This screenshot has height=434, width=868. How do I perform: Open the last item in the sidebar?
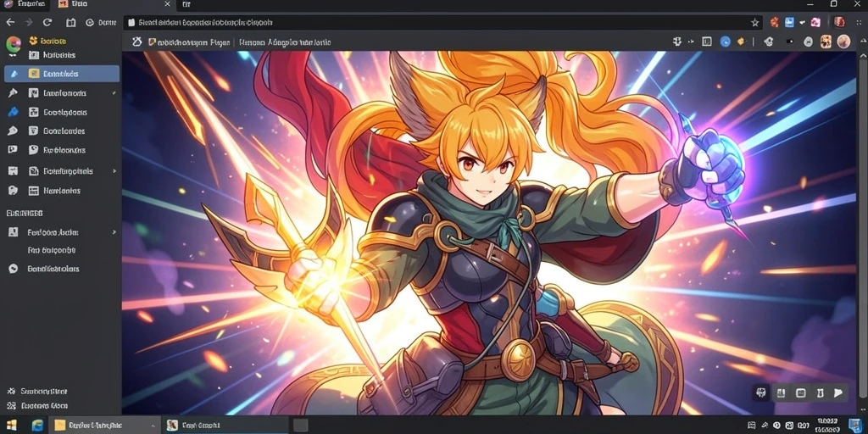click(37, 406)
